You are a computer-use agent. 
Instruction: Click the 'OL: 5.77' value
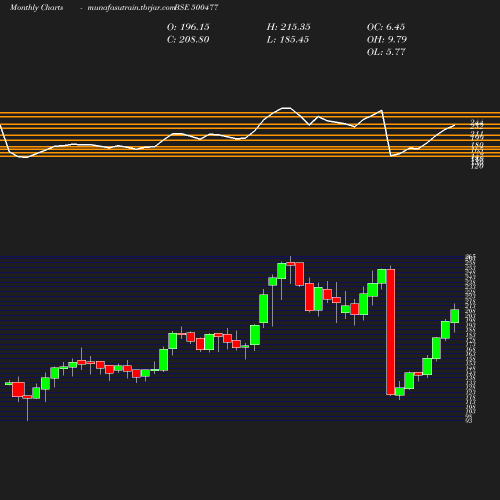[386, 52]
